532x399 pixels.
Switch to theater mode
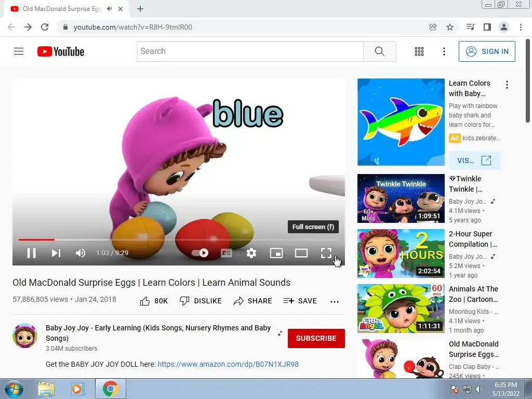click(301, 253)
